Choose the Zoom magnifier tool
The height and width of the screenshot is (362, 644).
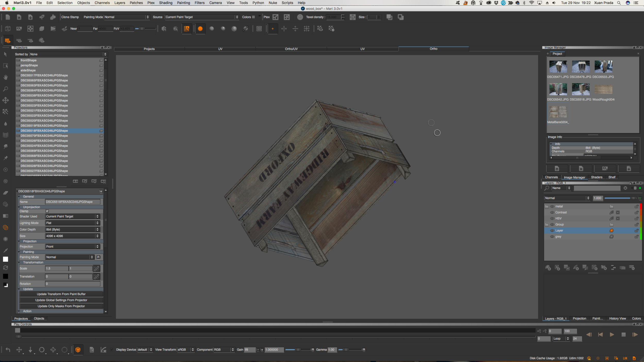tap(5, 89)
